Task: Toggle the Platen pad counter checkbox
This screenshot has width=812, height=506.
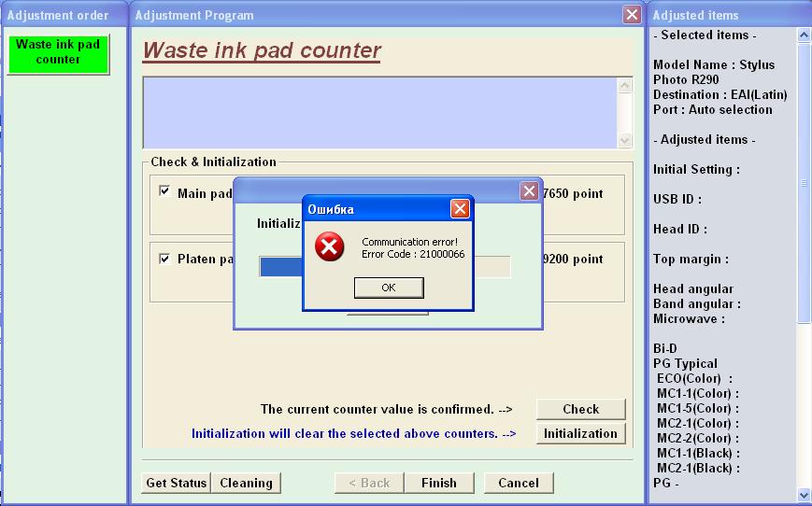Action: click(164, 259)
